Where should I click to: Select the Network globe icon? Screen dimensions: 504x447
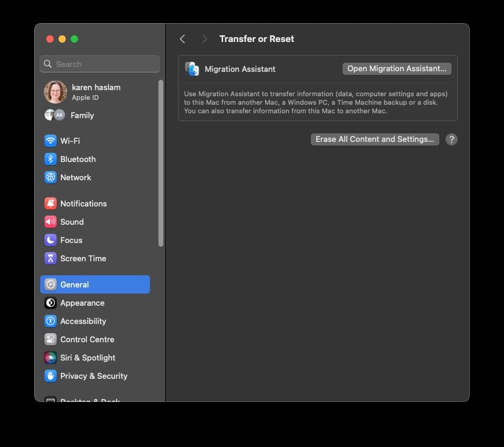(51, 177)
